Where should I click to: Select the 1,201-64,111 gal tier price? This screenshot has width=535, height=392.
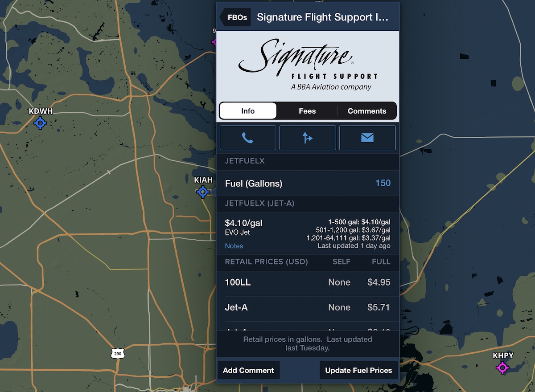pos(349,238)
